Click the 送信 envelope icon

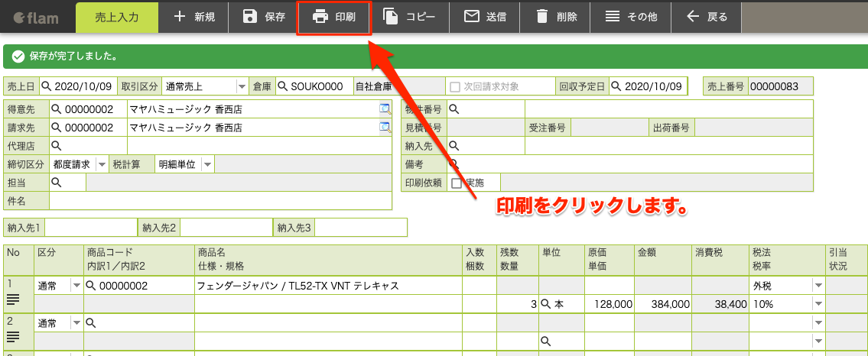tap(471, 17)
